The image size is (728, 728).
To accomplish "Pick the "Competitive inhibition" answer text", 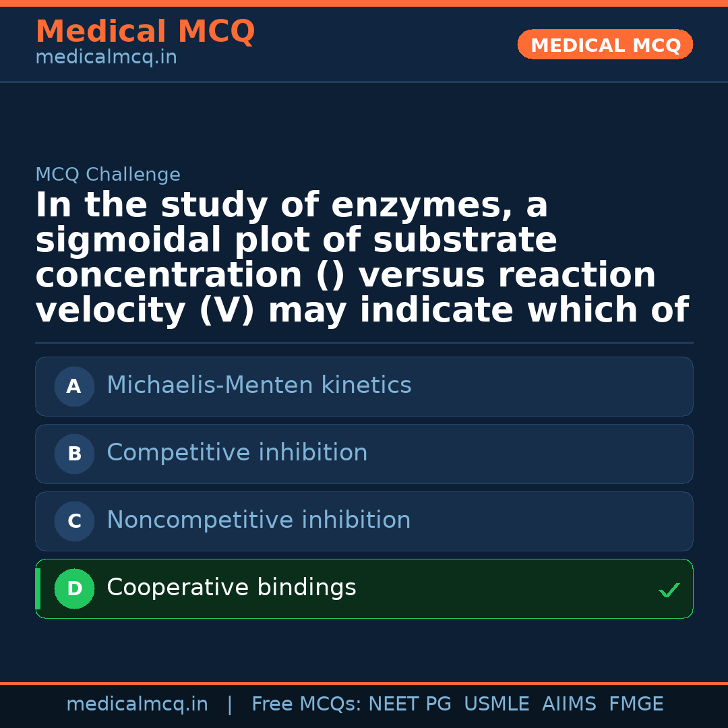I will 237,453.
